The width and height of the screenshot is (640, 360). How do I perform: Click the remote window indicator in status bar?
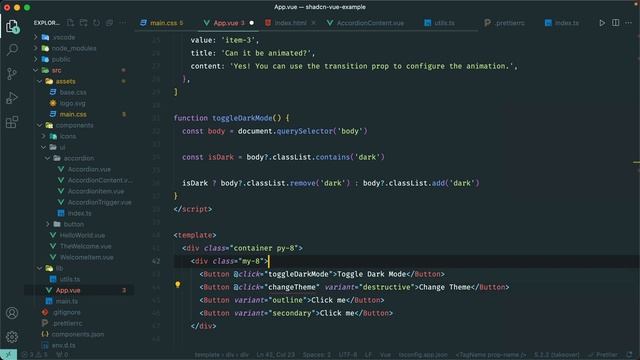point(8,355)
